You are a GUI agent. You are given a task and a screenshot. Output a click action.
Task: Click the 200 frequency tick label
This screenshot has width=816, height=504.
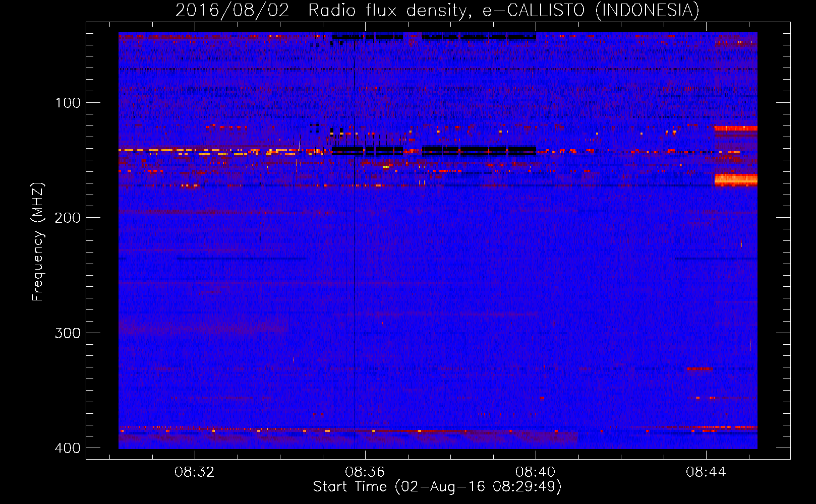coord(68,218)
